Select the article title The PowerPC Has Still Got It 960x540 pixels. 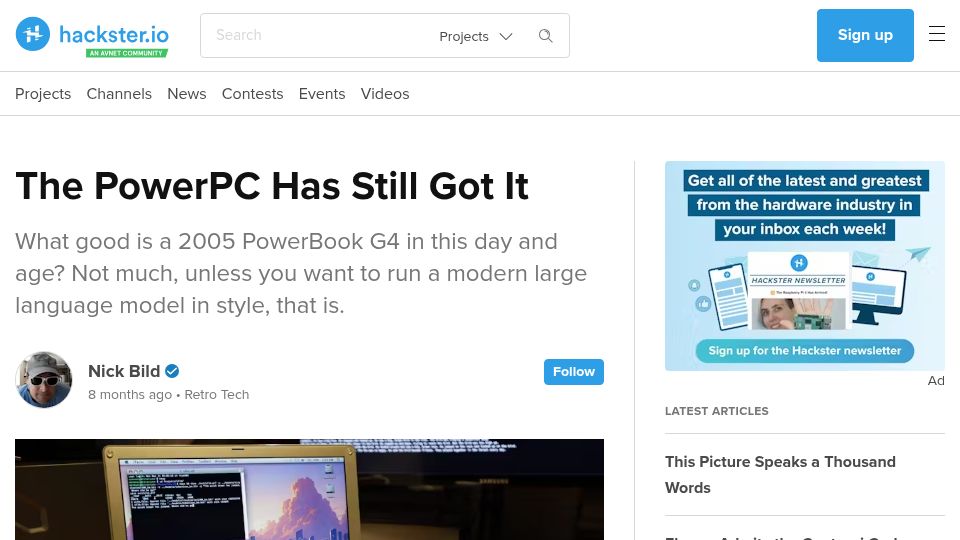[x=272, y=186]
